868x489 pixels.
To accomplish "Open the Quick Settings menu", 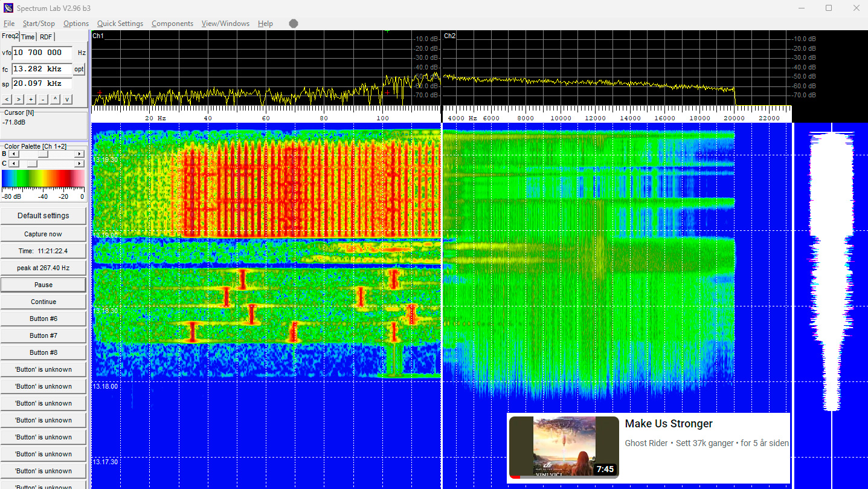I will [120, 24].
